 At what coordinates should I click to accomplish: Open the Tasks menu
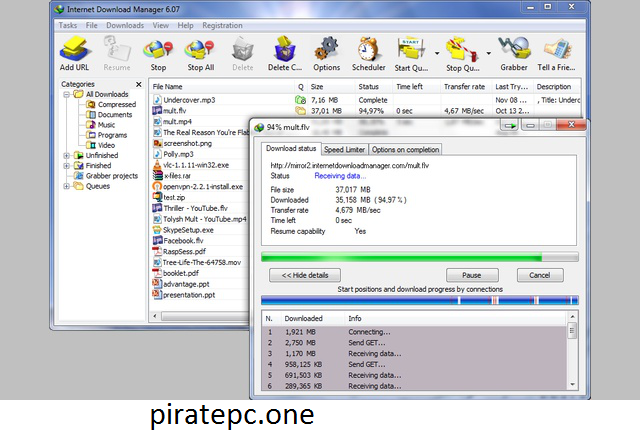coord(68,25)
